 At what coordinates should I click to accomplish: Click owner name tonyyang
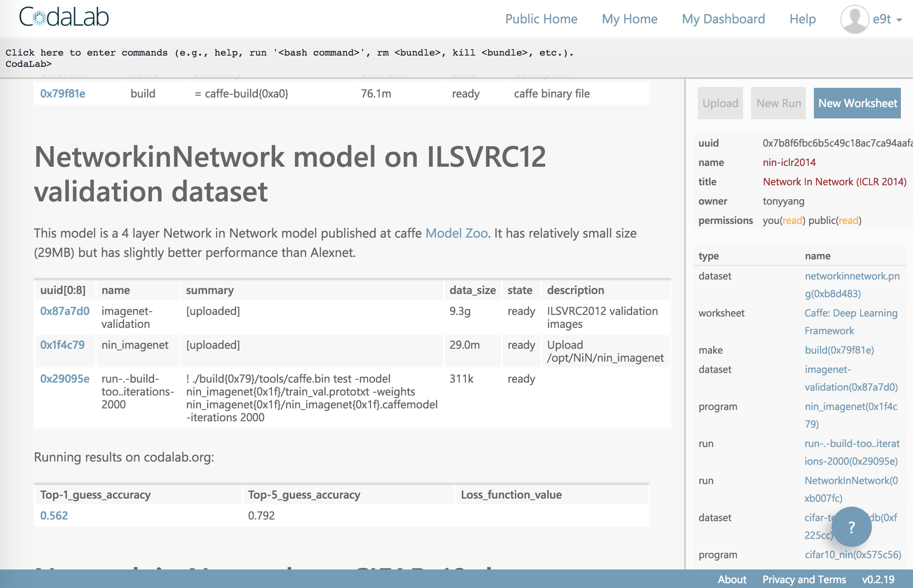coord(783,201)
